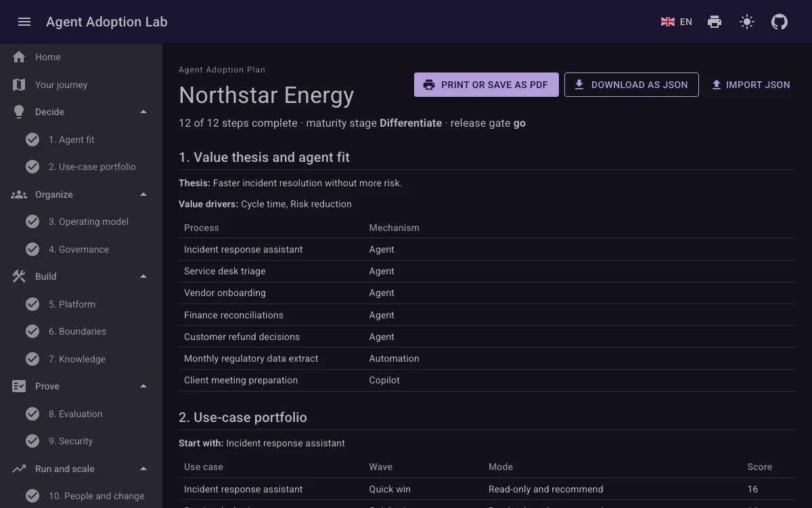The image size is (812, 508).
Task: Click the checkmark beside 1. Agent fit
Action: point(32,140)
